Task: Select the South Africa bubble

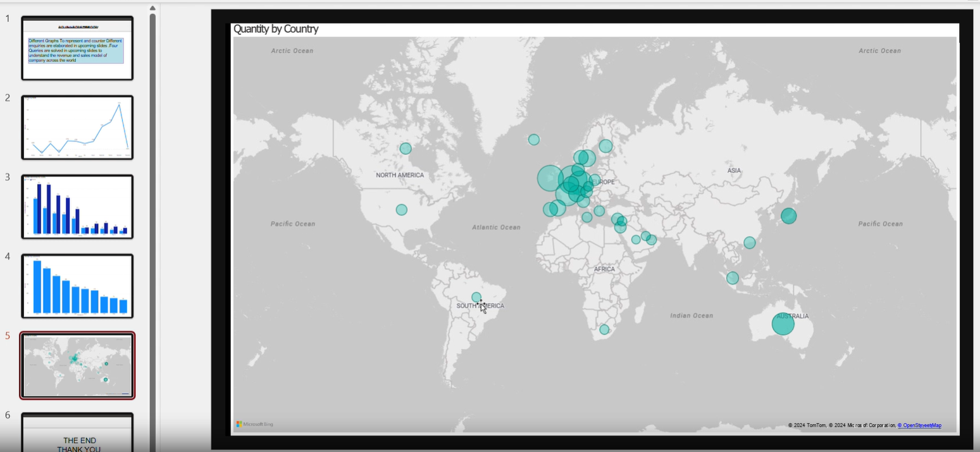Action: pyautogui.click(x=604, y=329)
